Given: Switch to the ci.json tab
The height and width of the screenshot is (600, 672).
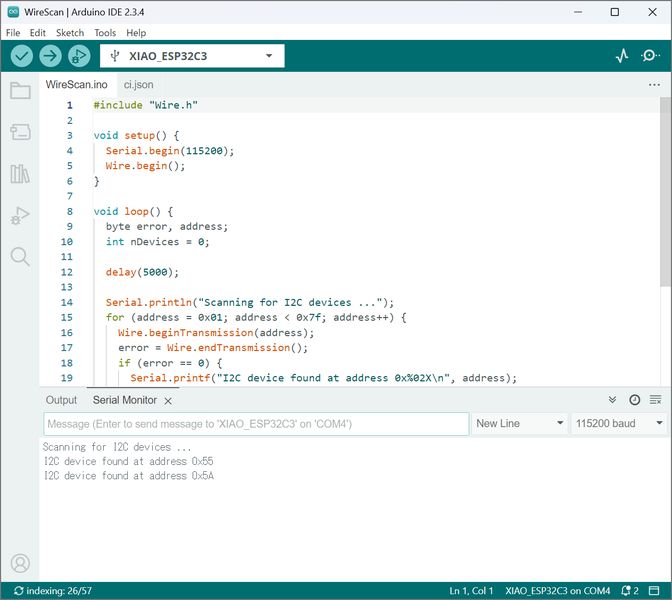Looking at the screenshot, I should coord(138,84).
